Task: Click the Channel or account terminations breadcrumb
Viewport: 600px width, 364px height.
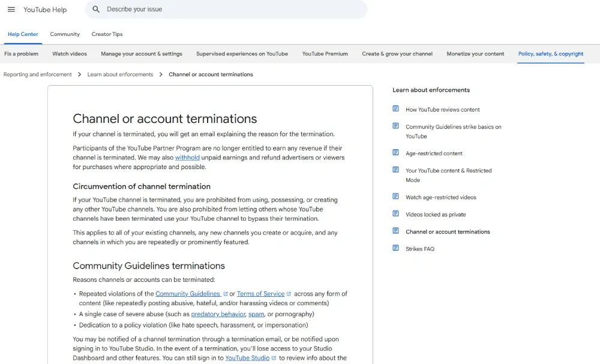Action: coord(211,74)
